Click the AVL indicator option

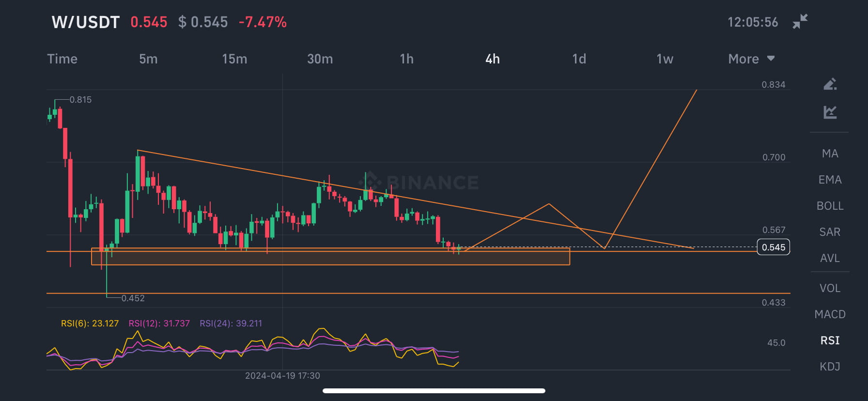coord(830,258)
